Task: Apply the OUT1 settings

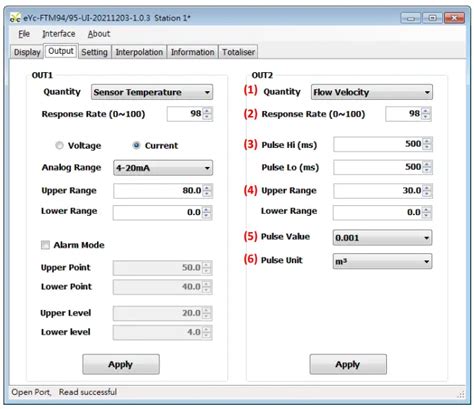Action: click(121, 364)
